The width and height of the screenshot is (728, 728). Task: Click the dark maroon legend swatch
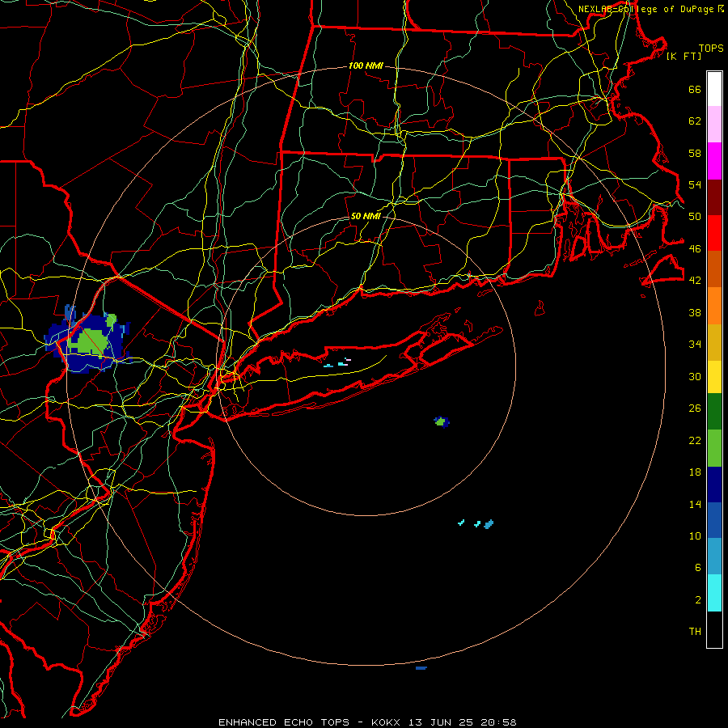[714, 197]
